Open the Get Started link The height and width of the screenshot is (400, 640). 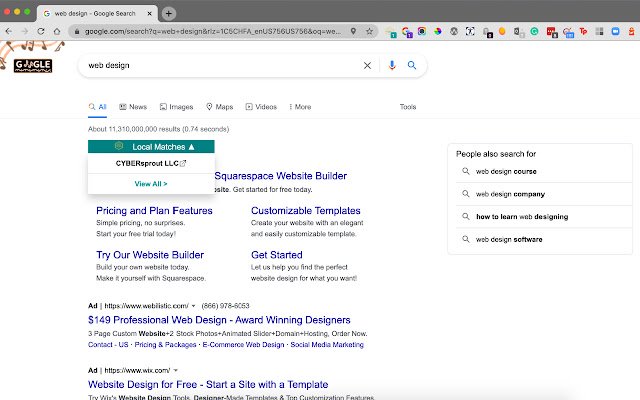tap(277, 255)
